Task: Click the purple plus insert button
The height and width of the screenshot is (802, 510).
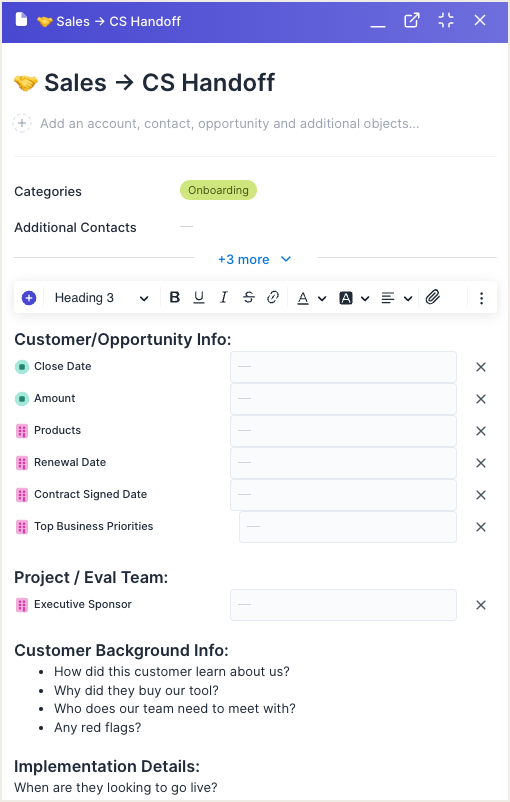Action: [29, 298]
